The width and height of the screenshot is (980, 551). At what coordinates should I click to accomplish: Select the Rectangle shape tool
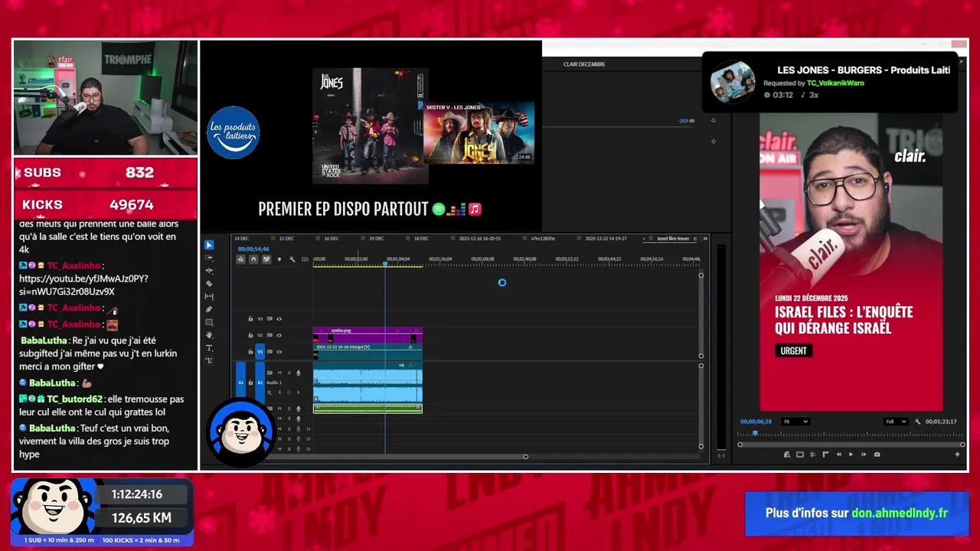(x=209, y=322)
